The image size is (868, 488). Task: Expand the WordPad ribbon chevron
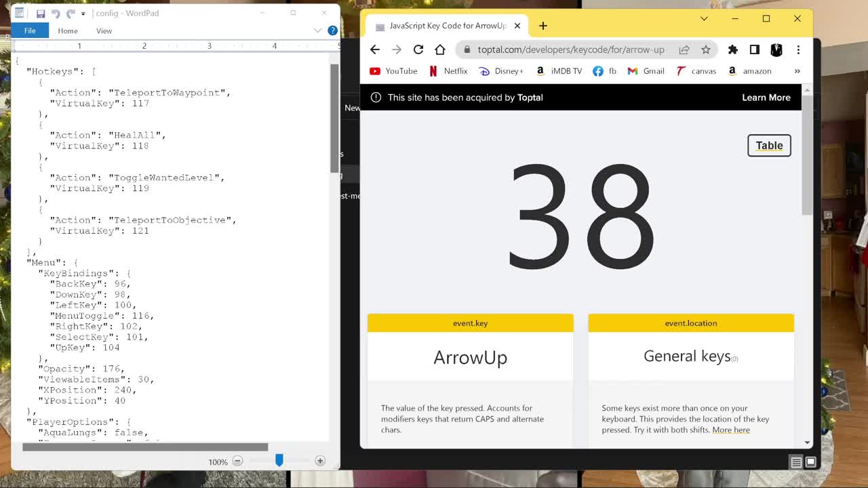[317, 30]
